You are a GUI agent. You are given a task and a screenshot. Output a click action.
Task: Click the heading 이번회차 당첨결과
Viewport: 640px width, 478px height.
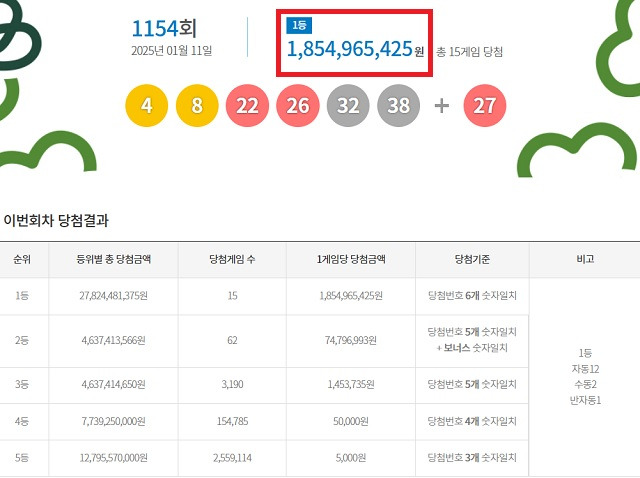[56, 220]
